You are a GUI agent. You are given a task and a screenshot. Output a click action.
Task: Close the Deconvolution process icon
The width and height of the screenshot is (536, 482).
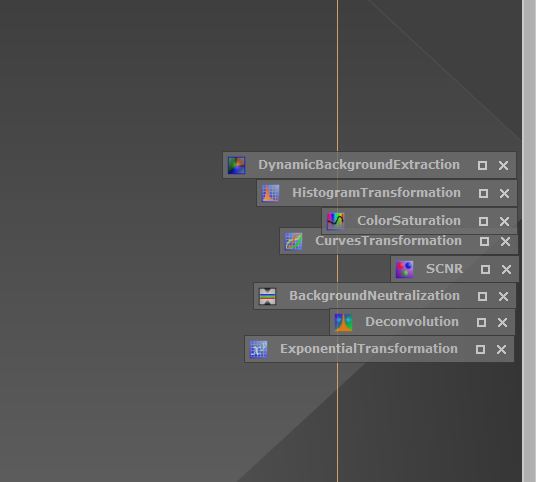coord(502,322)
